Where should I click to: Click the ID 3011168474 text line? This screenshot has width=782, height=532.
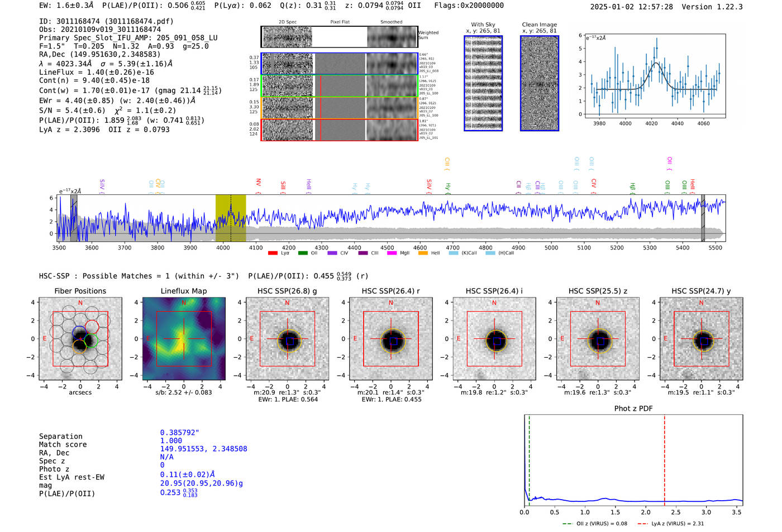tap(106, 21)
